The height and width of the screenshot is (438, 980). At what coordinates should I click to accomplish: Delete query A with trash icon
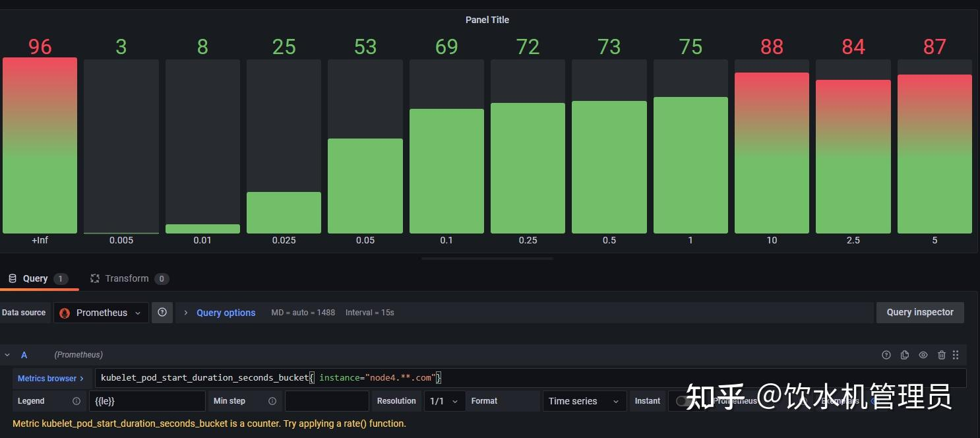click(x=942, y=355)
